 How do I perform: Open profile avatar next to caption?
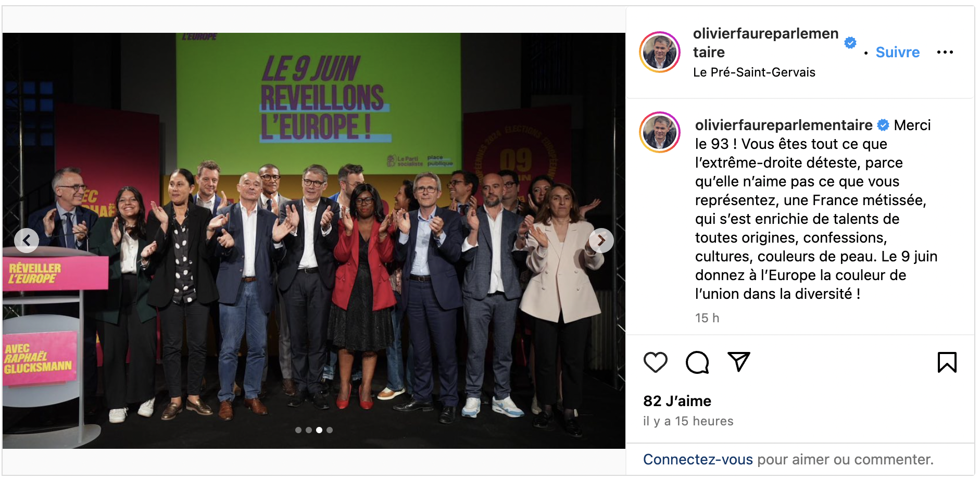[x=660, y=132]
